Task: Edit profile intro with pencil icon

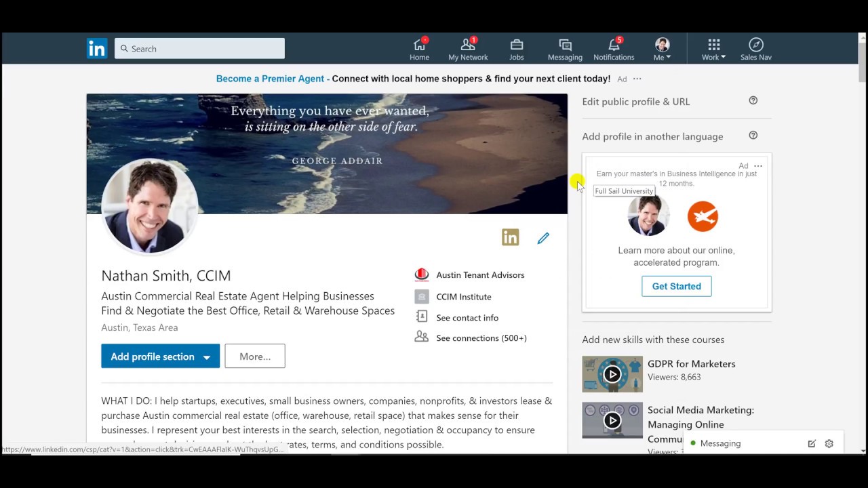Action: (x=543, y=238)
